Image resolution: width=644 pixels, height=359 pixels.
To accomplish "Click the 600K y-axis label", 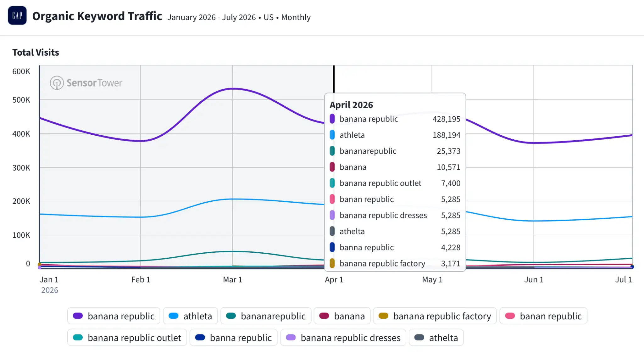I will 21,71.
